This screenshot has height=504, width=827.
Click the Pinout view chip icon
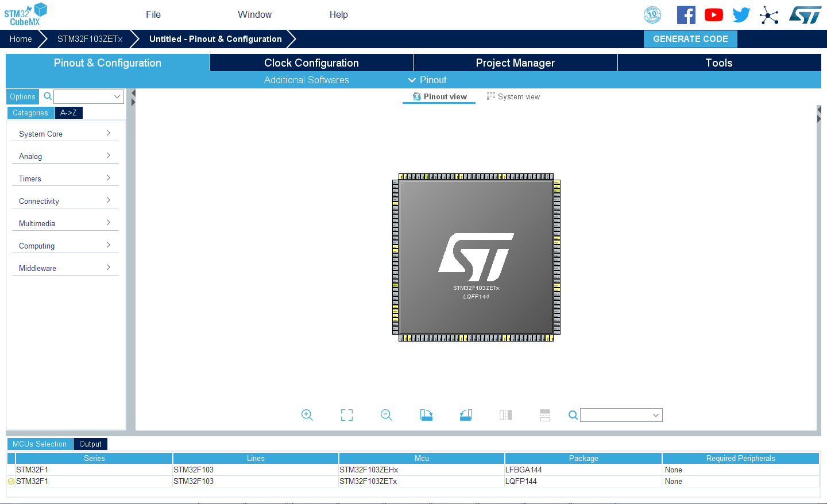[417, 96]
